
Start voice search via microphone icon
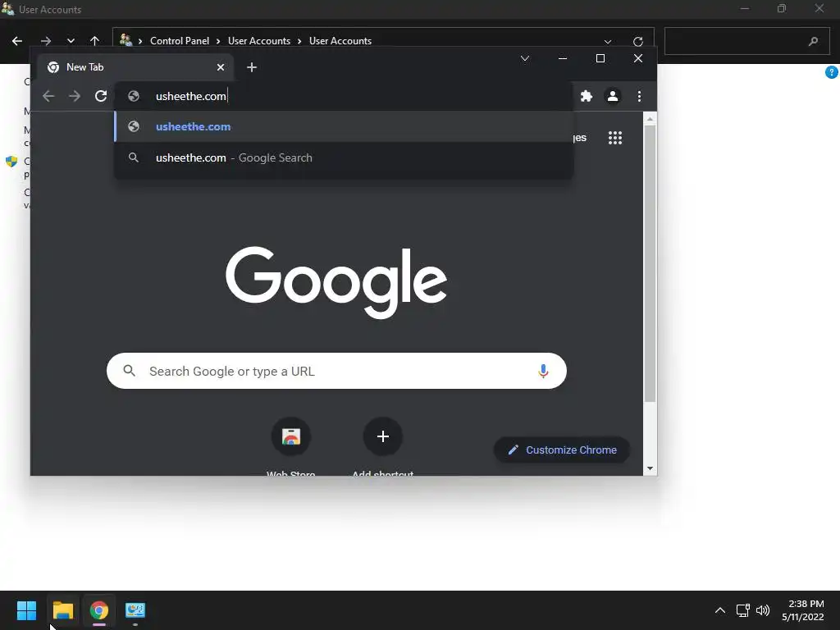(543, 371)
